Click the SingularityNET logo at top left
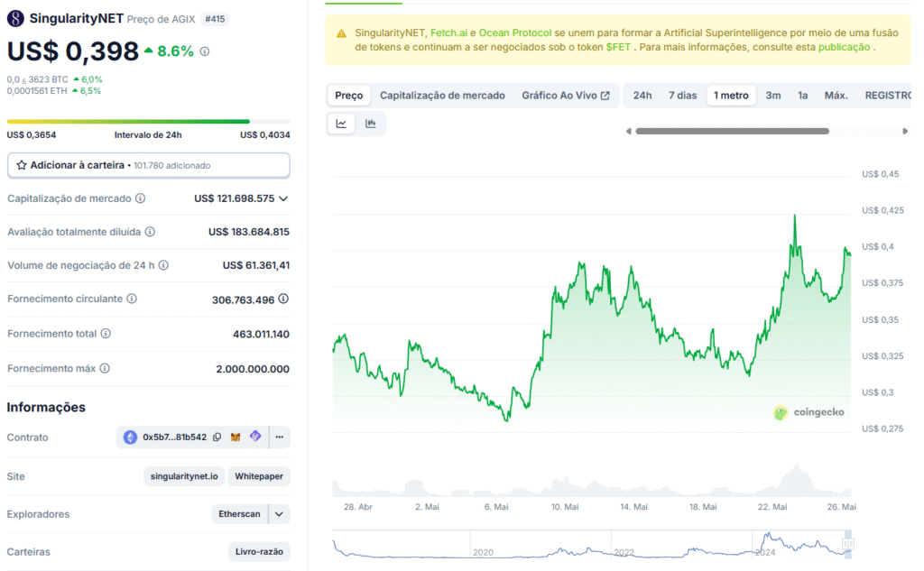Screen dimensions: 924x571 point(14,16)
